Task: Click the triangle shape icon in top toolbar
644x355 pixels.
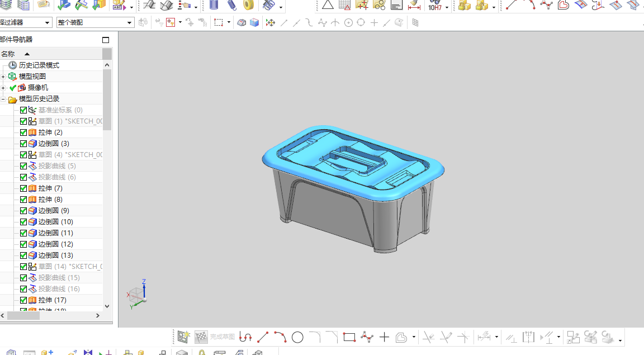Action: point(328,5)
